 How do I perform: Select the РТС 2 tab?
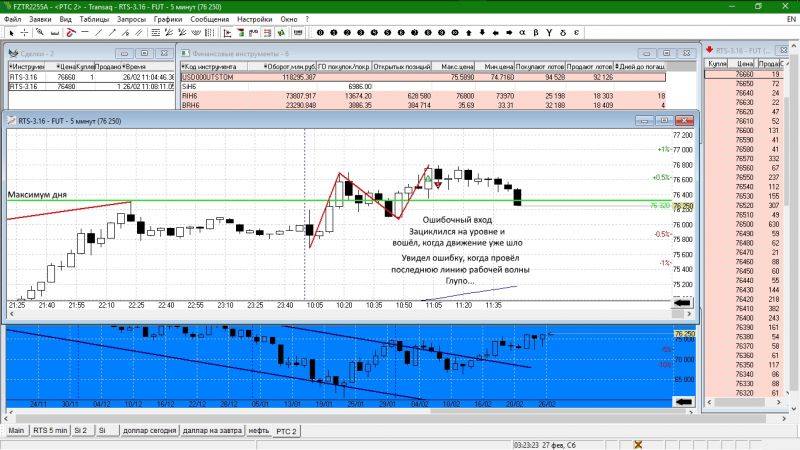(x=286, y=431)
